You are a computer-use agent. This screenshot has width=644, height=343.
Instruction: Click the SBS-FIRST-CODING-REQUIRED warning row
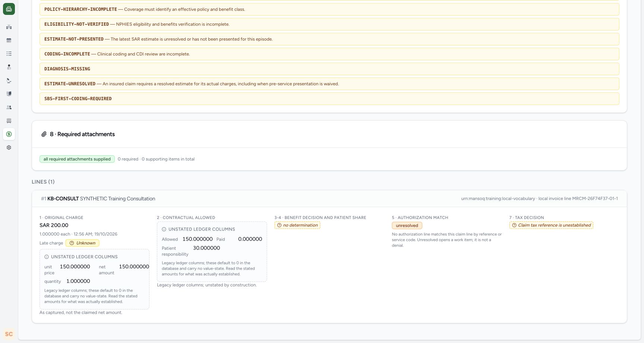(x=329, y=99)
